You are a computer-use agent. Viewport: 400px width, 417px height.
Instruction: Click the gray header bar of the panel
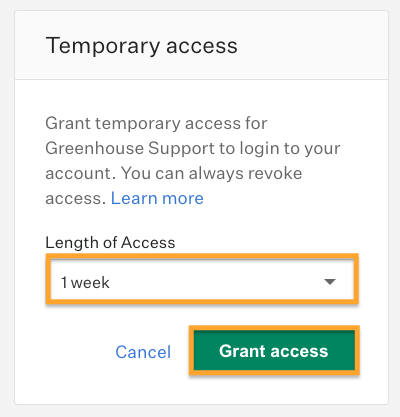point(201,45)
